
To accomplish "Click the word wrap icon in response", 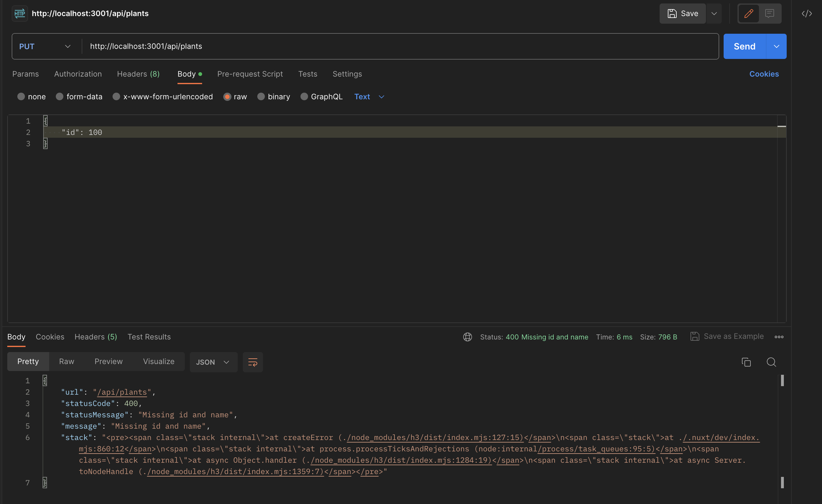I will pyautogui.click(x=253, y=362).
